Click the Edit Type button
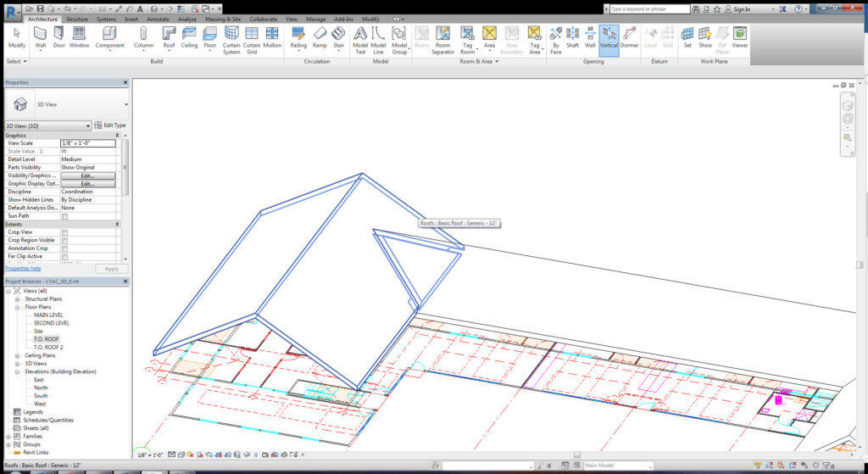 click(x=110, y=125)
